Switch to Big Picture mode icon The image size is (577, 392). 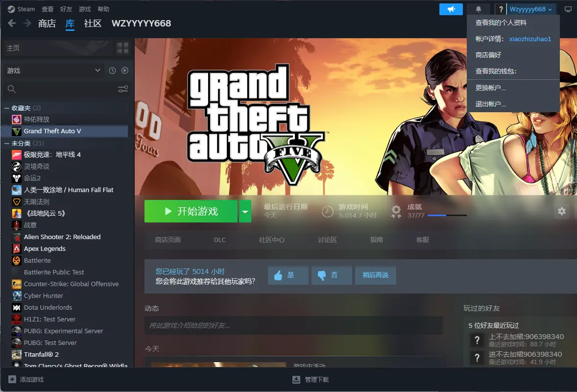(568, 9)
